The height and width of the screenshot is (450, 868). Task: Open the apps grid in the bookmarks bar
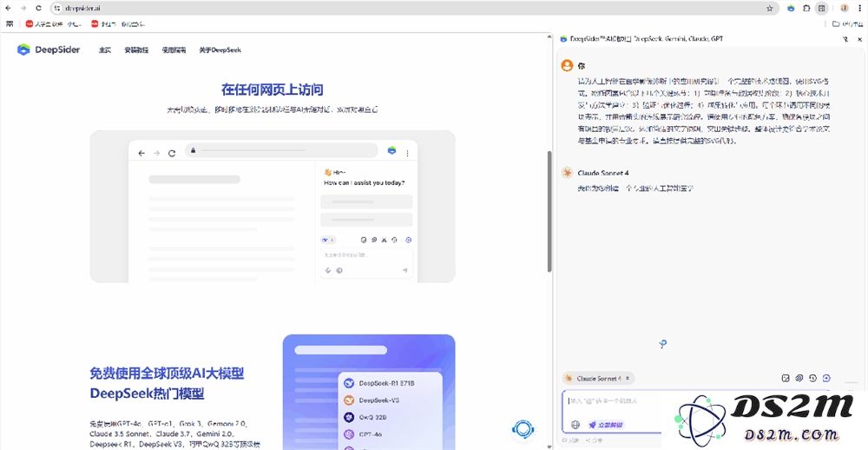point(10,23)
